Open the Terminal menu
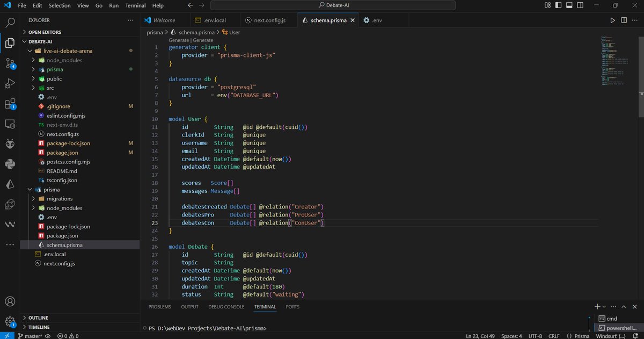This screenshot has height=339, width=644. 135,5
